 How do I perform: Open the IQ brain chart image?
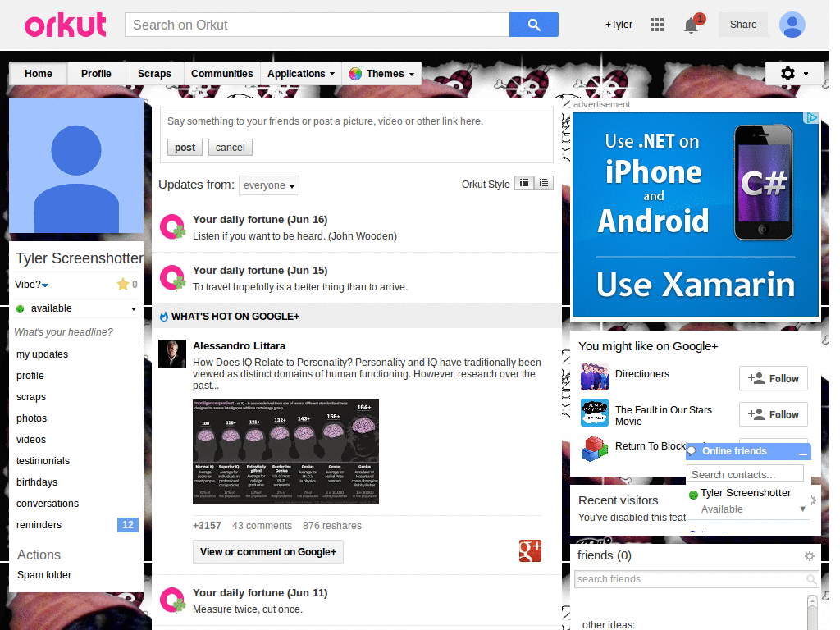[285, 452]
